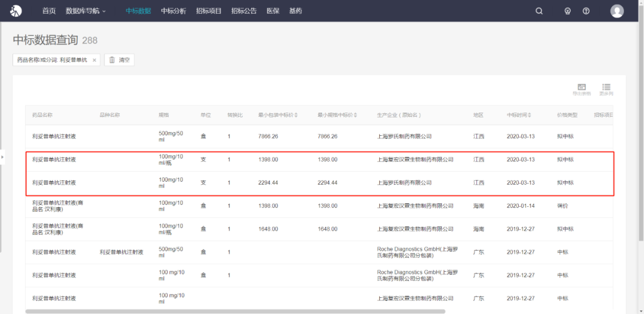Click the 100mg/10ml/瓶 spec in the 江西 row
The image size is (644, 314).
[172, 159]
